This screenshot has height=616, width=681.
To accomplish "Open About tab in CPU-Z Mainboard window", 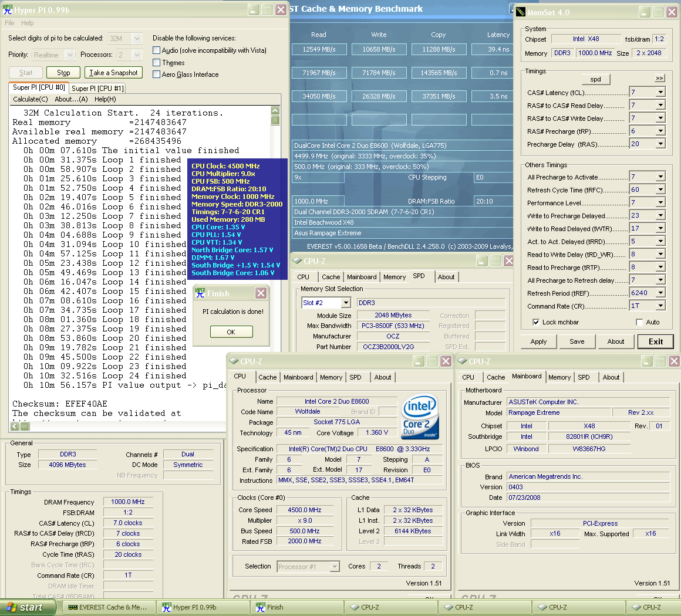I will (611, 377).
